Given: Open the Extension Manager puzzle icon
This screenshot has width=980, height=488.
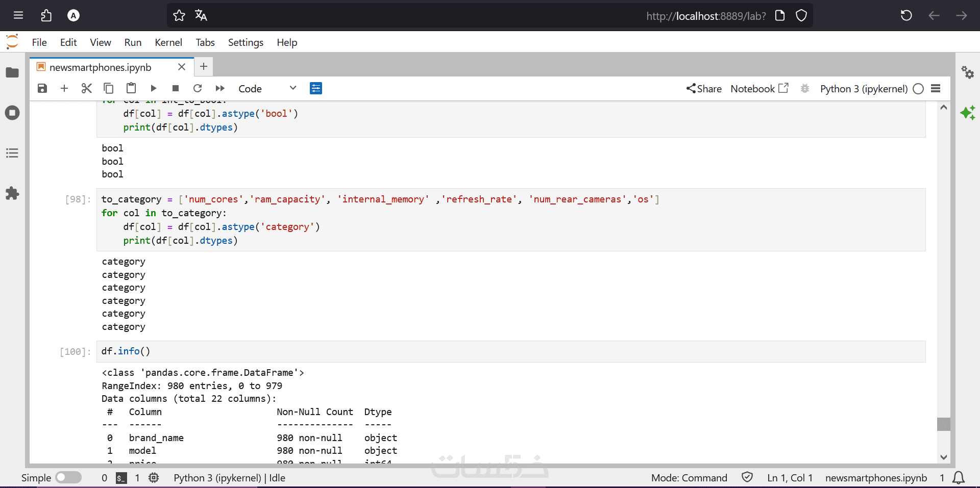Looking at the screenshot, I should 12,193.
